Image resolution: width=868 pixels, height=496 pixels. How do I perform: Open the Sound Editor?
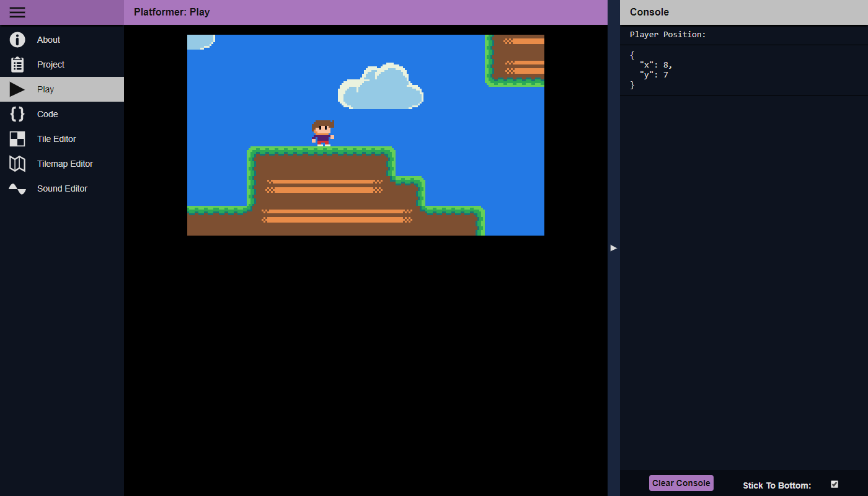[62, 188]
